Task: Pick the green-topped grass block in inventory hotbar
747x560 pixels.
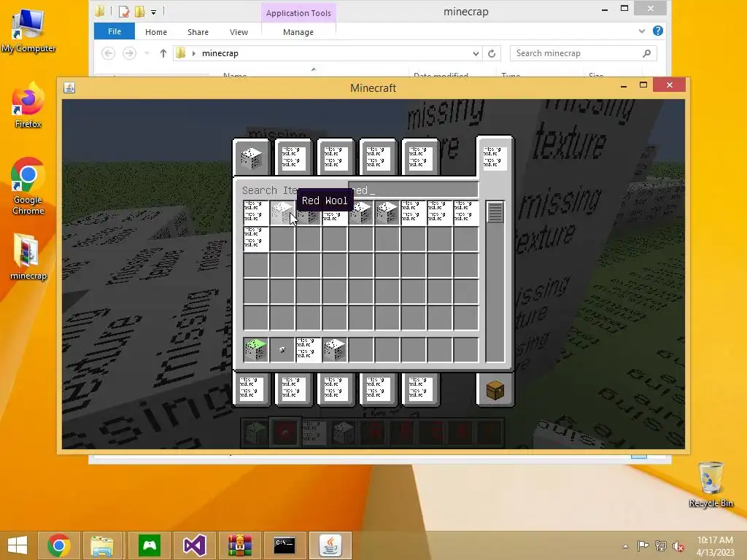Action: [x=256, y=350]
